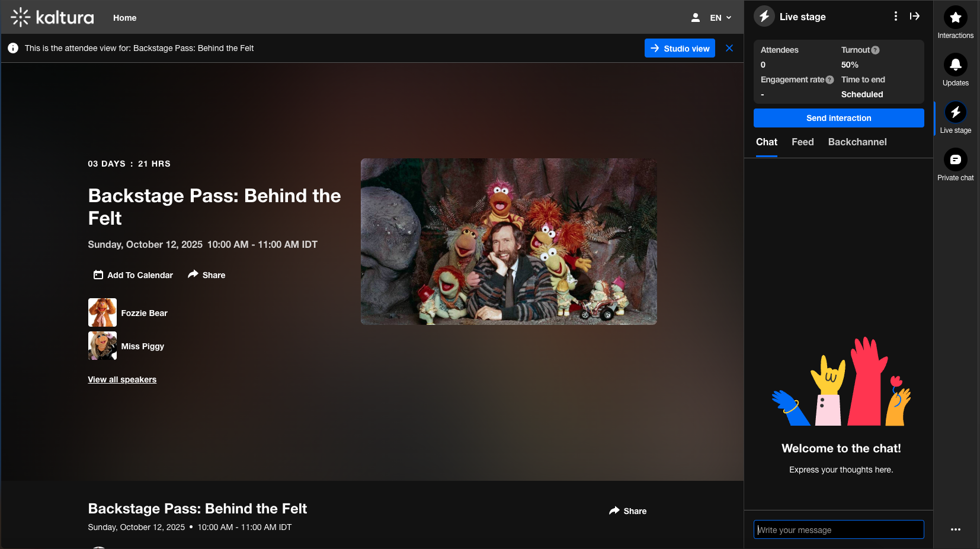Click Send interaction button

coord(839,118)
